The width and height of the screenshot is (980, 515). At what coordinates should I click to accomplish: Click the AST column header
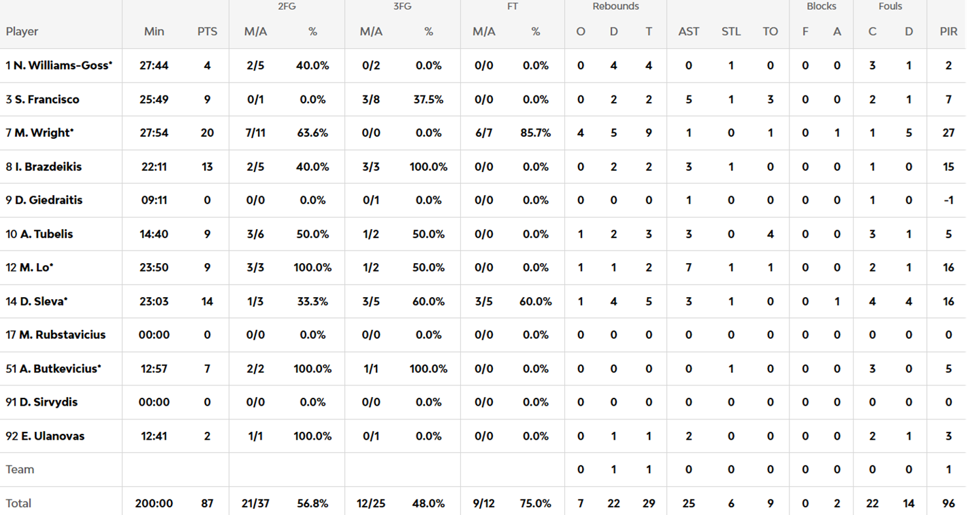pyautogui.click(x=689, y=31)
